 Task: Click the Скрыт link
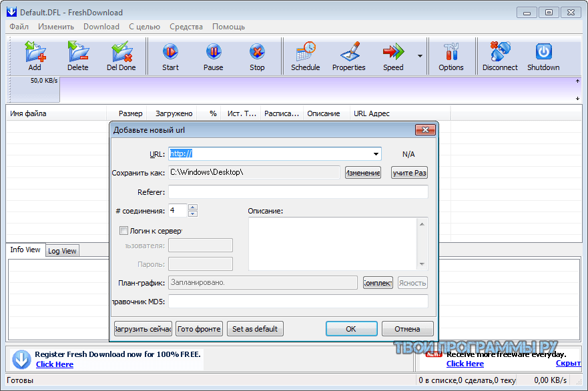pos(568,363)
